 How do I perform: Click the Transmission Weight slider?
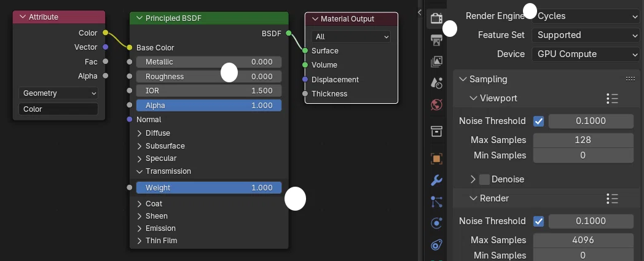click(x=209, y=188)
